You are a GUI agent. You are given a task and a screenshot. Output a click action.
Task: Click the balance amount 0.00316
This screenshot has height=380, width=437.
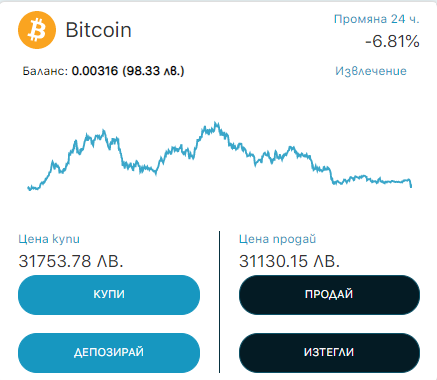(95, 71)
